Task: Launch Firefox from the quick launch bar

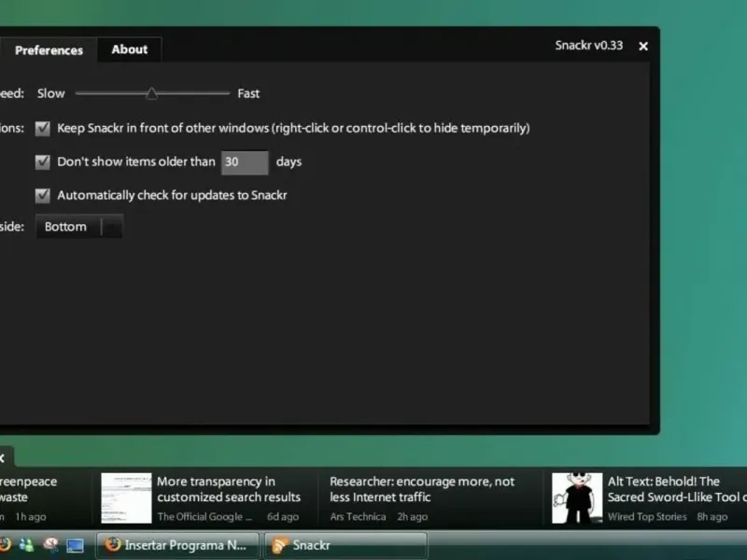Action: click(5, 545)
